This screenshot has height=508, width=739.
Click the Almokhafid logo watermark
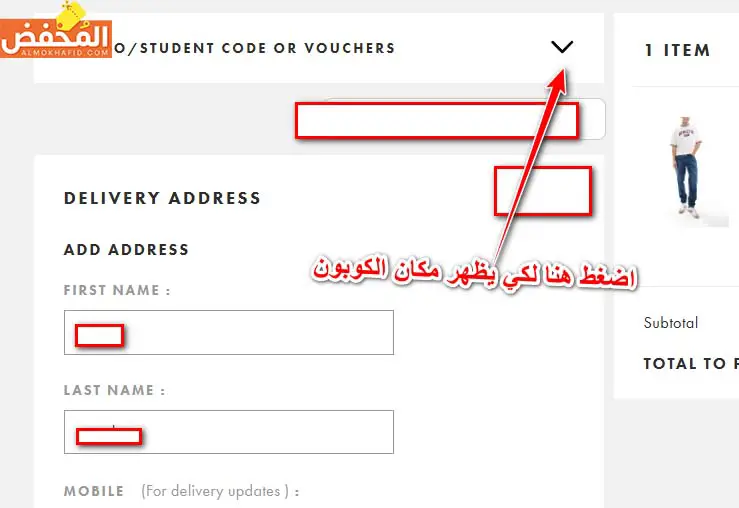tap(56, 31)
